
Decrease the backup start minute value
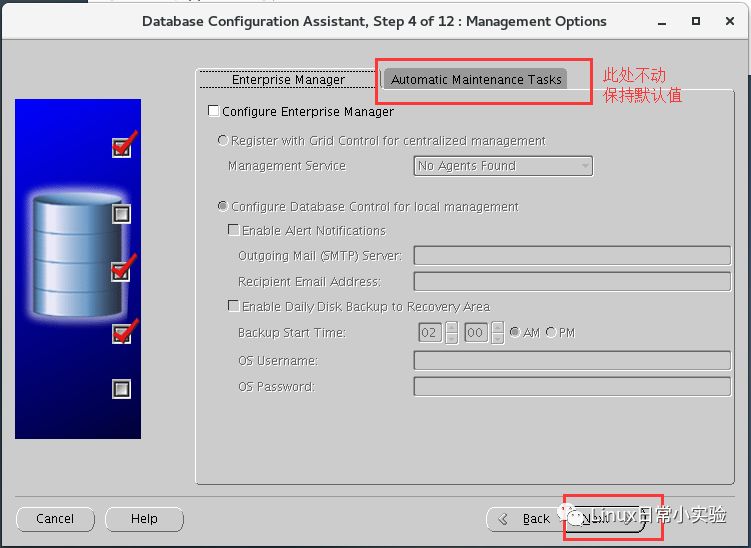point(498,338)
